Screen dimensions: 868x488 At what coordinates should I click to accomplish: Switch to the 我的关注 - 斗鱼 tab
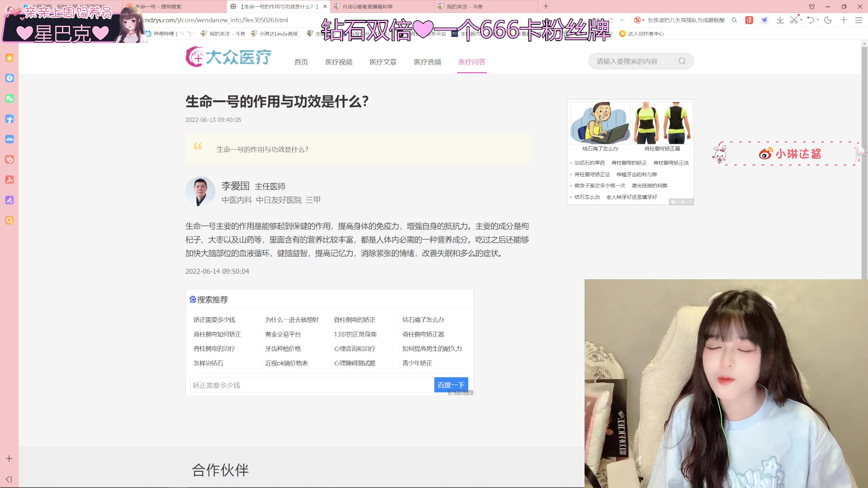pos(486,7)
